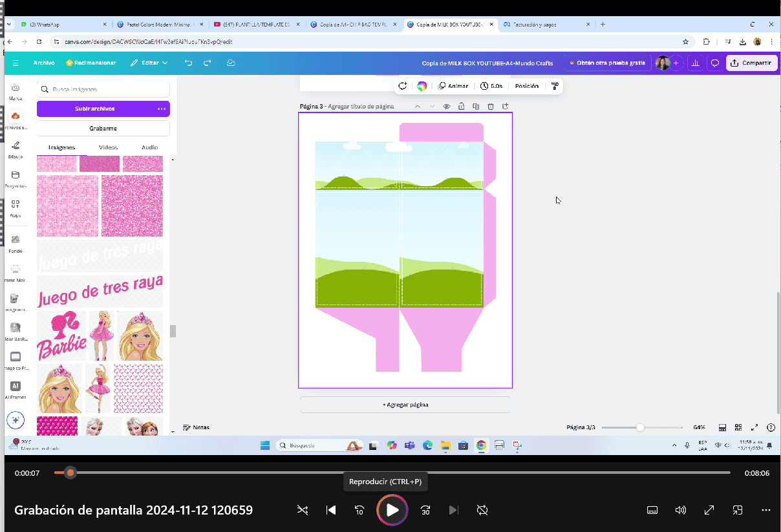The image size is (781, 532).
Task: Delete page 3 trash icon
Action: click(491, 106)
